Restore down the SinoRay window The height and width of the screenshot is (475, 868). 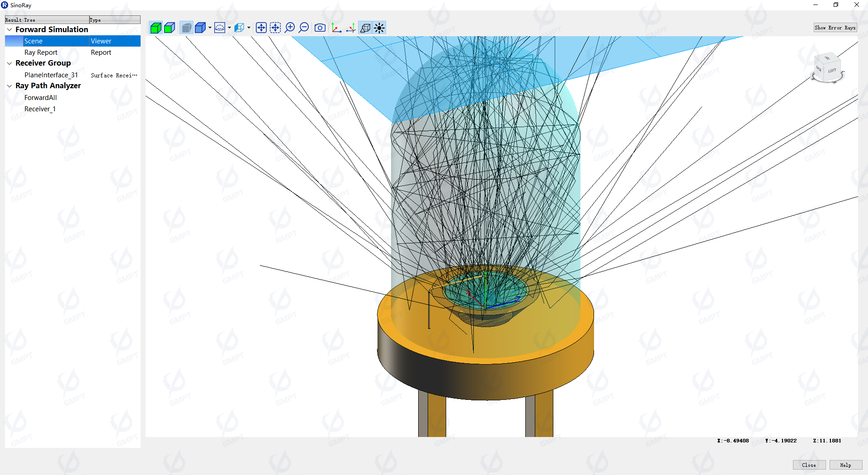(836, 5)
